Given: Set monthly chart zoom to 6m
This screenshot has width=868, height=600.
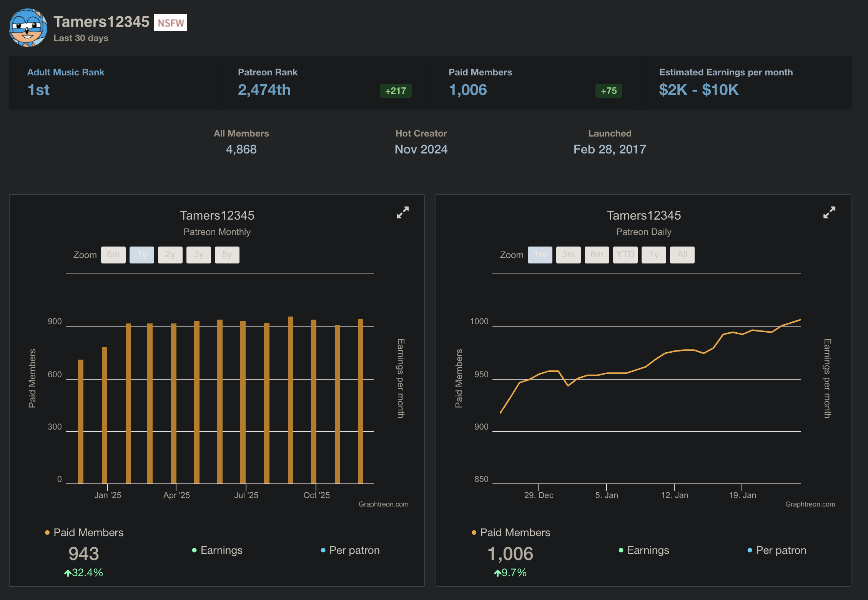Looking at the screenshot, I should coord(113,255).
